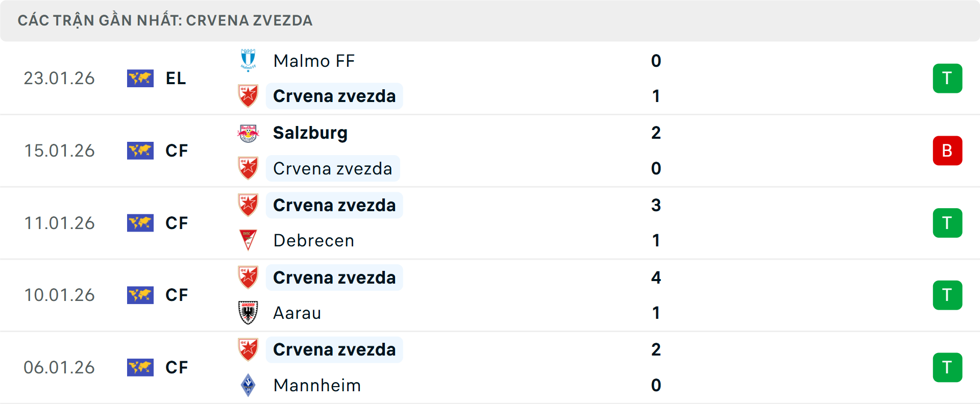Open the Debrecen club badge
Viewport: 980px width, 404px height.
pyautogui.click(x=249, y=240)
